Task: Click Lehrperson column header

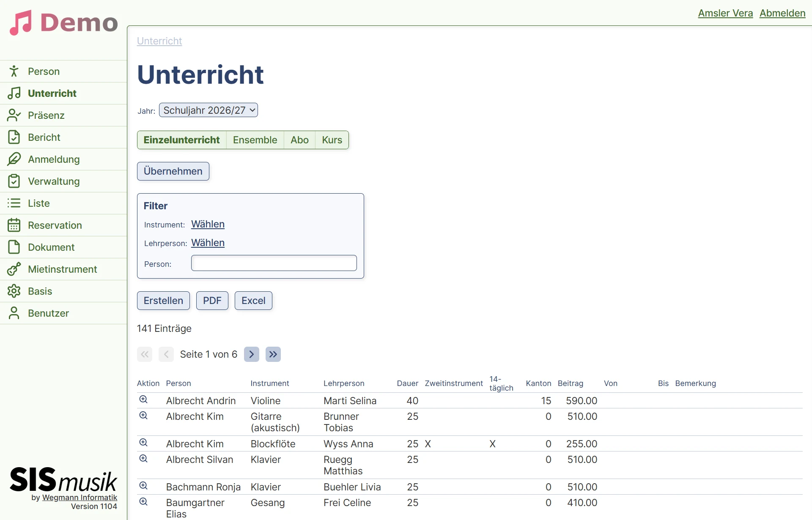Action: click(344, 383)
